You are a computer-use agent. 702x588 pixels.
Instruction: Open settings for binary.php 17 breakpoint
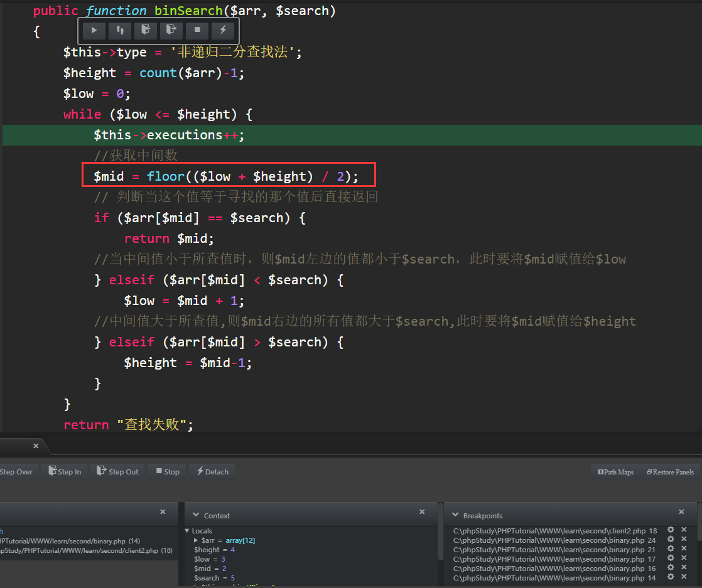click(671, 558)
